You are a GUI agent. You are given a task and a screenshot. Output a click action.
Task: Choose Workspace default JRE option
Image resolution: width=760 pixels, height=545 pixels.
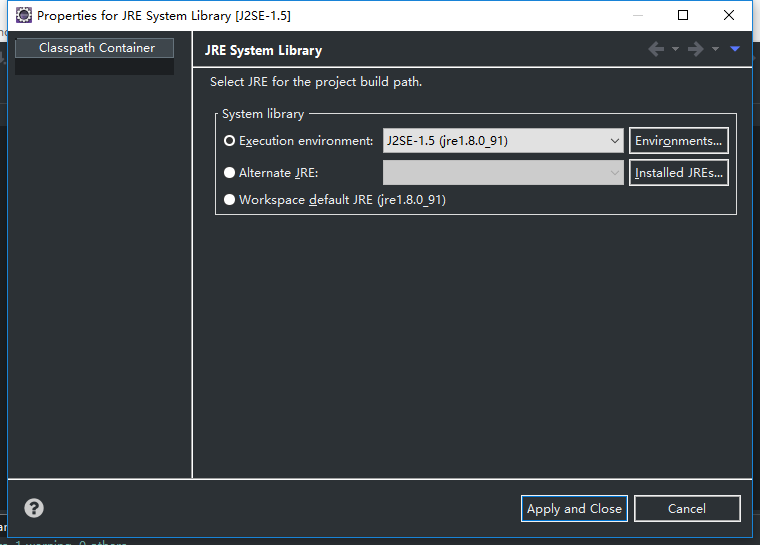[x=230, y=200]
